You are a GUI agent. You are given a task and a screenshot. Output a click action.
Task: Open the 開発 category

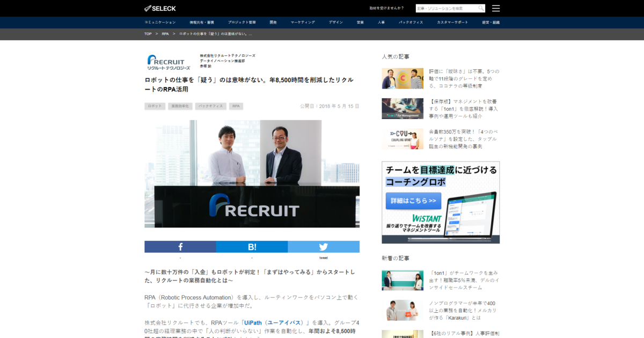[x=273, y=22]
